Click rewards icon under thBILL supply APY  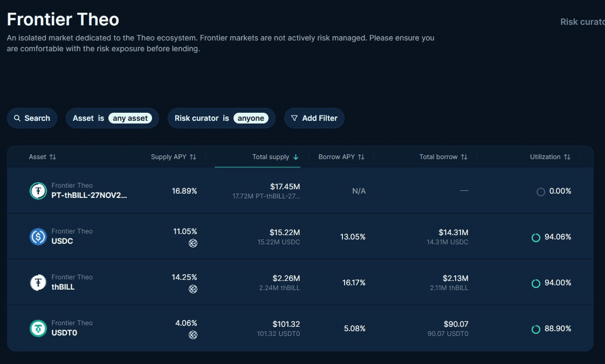pos(193,289)
